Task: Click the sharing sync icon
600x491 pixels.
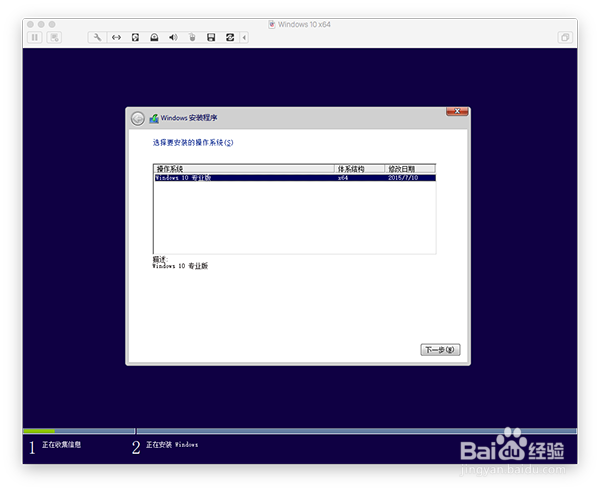Action: coord(230,37)
